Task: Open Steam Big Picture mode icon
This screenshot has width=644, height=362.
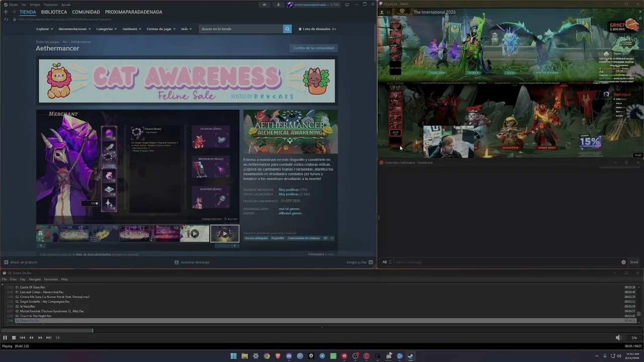Action: 347,5
